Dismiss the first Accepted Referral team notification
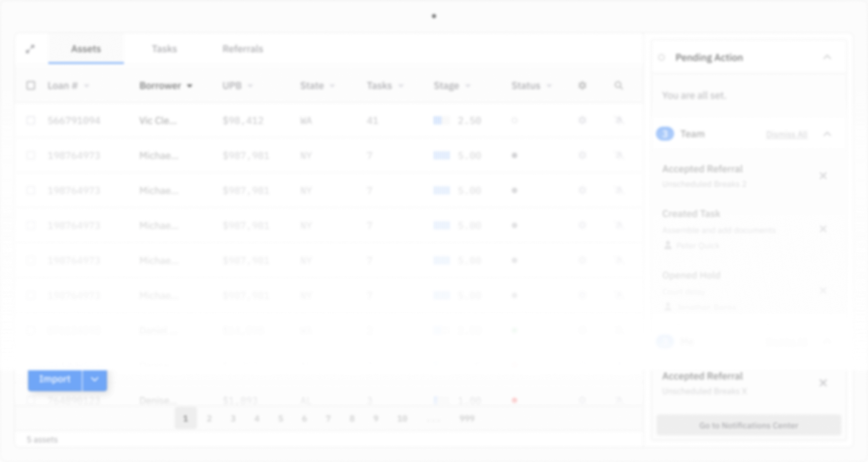This screenshot has height=462, width=868. pyautogui.click(x=823, y=176)
